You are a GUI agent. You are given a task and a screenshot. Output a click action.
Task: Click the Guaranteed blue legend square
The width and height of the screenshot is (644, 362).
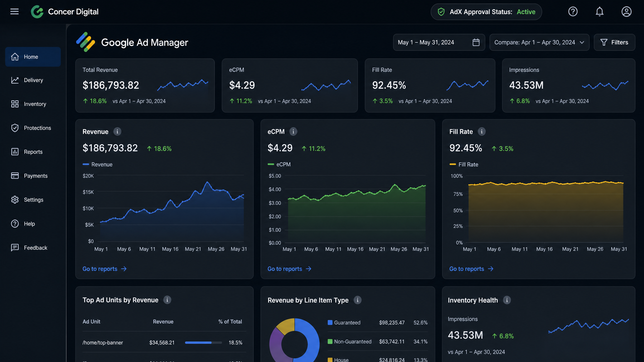(x=330, y=322)
